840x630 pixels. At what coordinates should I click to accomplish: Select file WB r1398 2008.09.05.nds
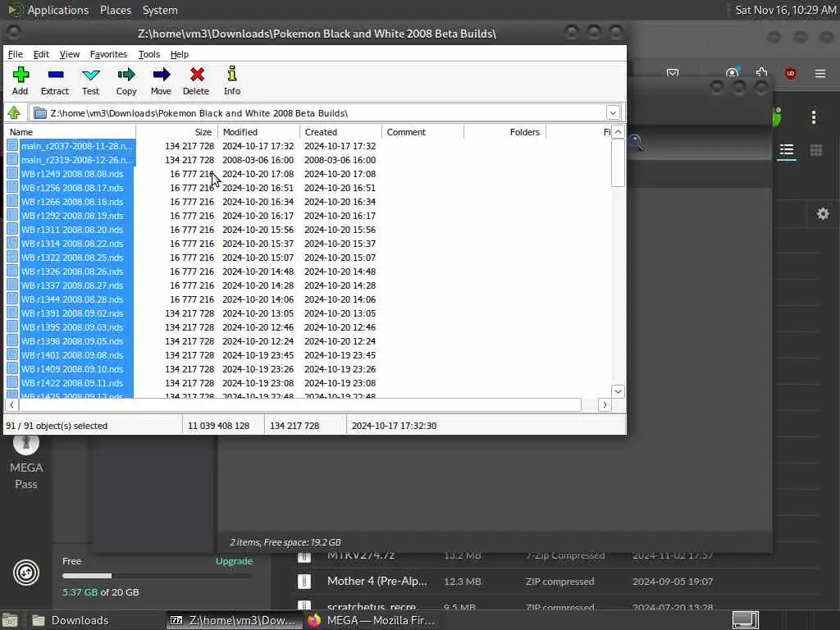(x=72, y=340)
